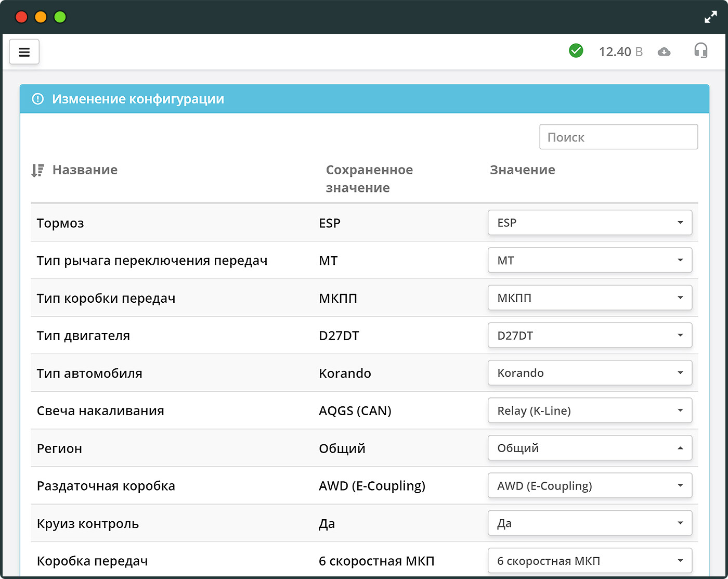The height and width of the screenshot is (579, 728).
Task: Click the green maximize window button
Action: (x=60, y=17)
